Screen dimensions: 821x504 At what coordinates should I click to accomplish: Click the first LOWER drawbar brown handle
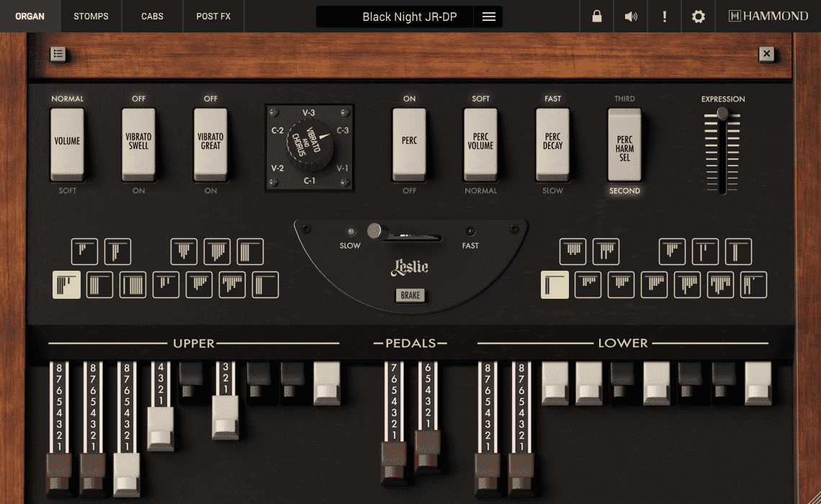(488, 474)
